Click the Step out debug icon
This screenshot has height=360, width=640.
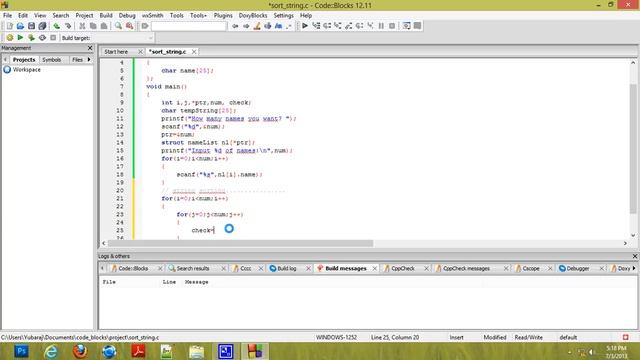click(x=349, y=26)
